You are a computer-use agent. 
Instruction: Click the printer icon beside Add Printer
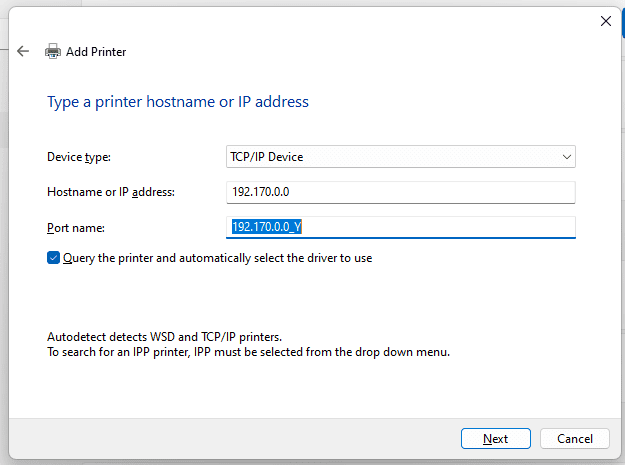(x=53, y=52)
